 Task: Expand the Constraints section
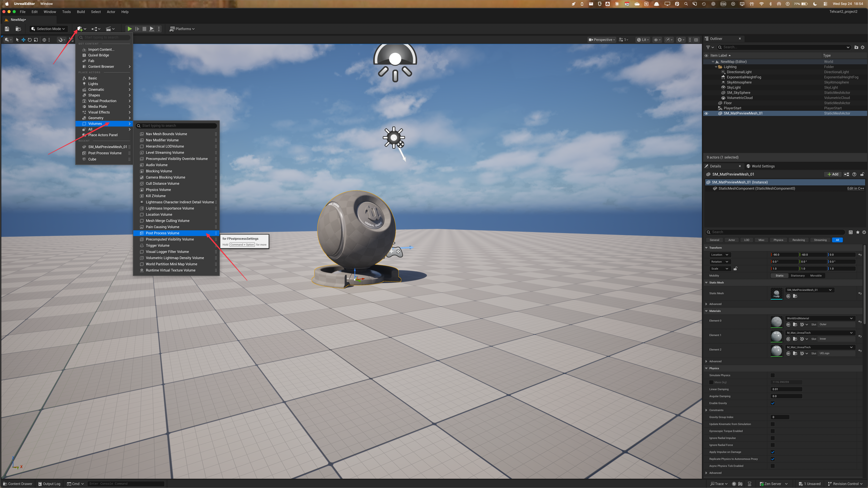click(x=707, y=410)
